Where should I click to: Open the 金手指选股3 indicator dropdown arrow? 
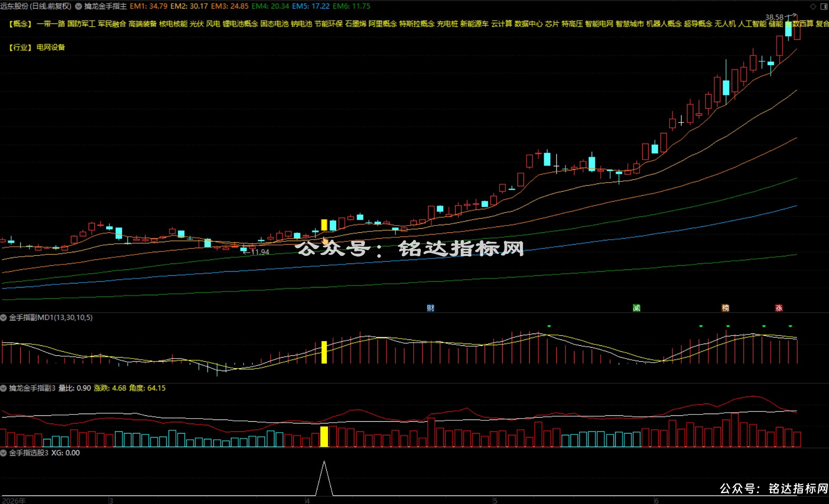click(4, 453)
